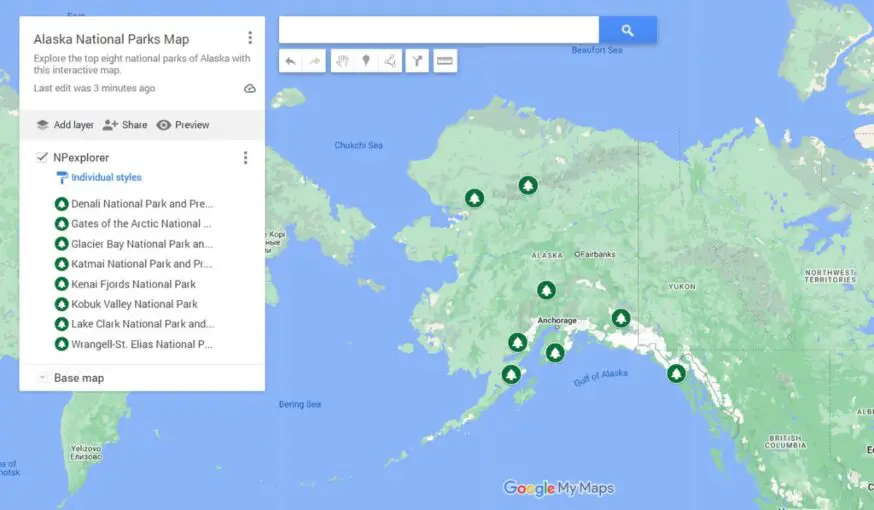Viewport: 874px width, 510px height.
Task: Expand the Base map section
Action: click(x=42, y=378)
